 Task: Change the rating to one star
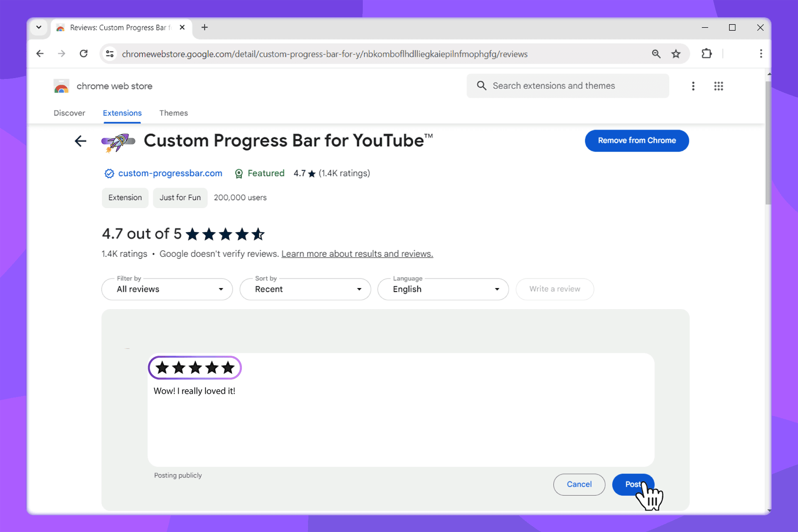(x=162, y=367)
